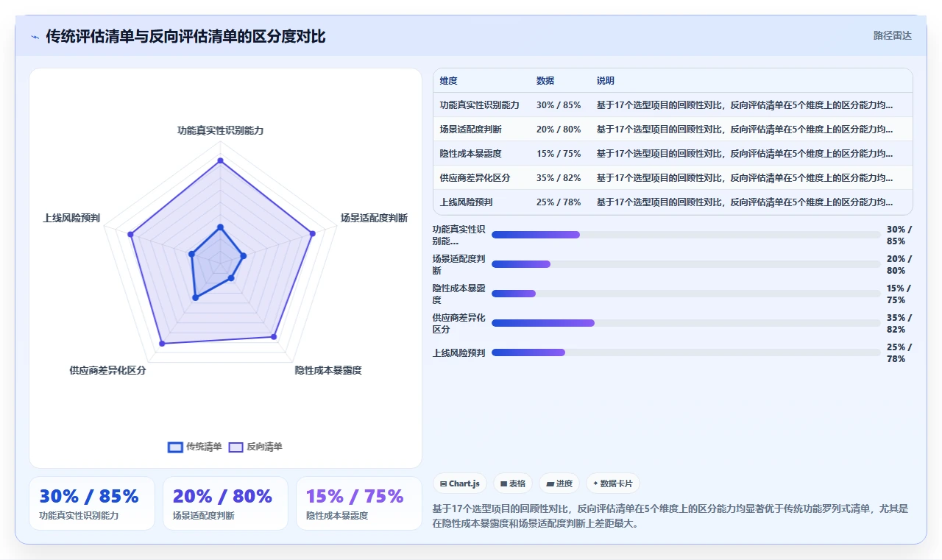Click the 功能真实性识别能力 progress bar
Viewport: 942px width, 560px height.
686,235
